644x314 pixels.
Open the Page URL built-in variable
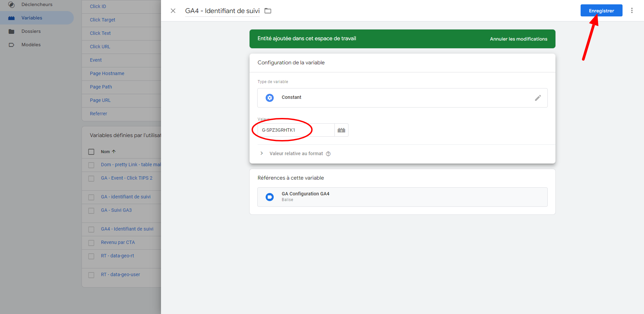coord(100,100)
